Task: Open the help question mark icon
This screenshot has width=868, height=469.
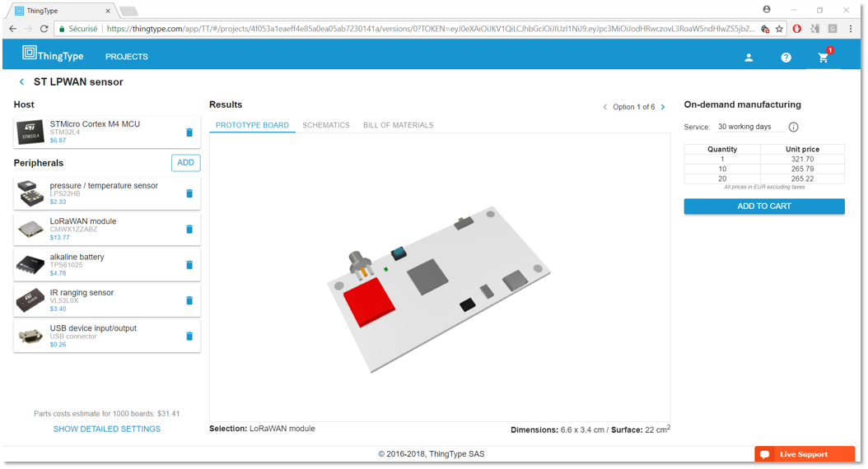Action: click(786, 58)
